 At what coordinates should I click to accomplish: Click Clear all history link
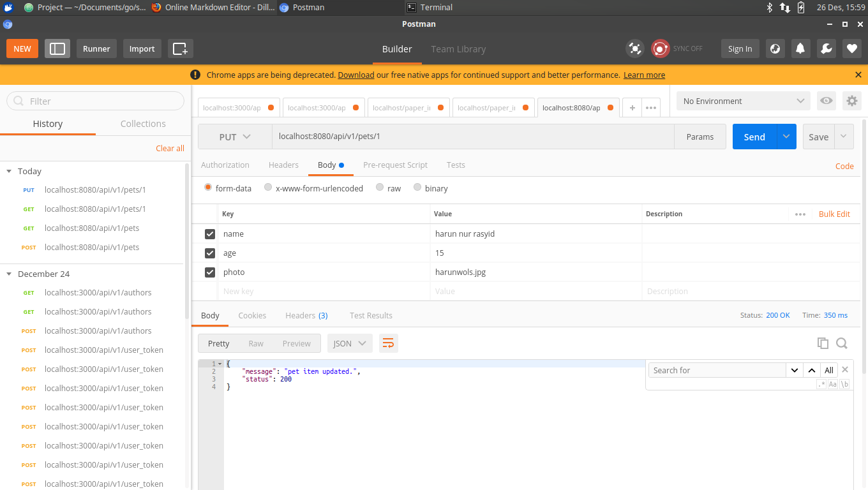pyautogui.click(x=170, y=148)
